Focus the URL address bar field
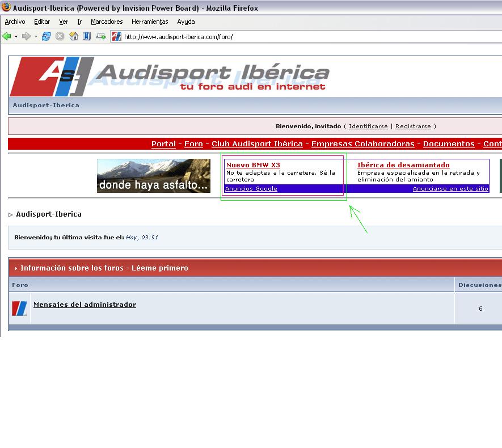502x448 pixels. [x=307, y=36]
